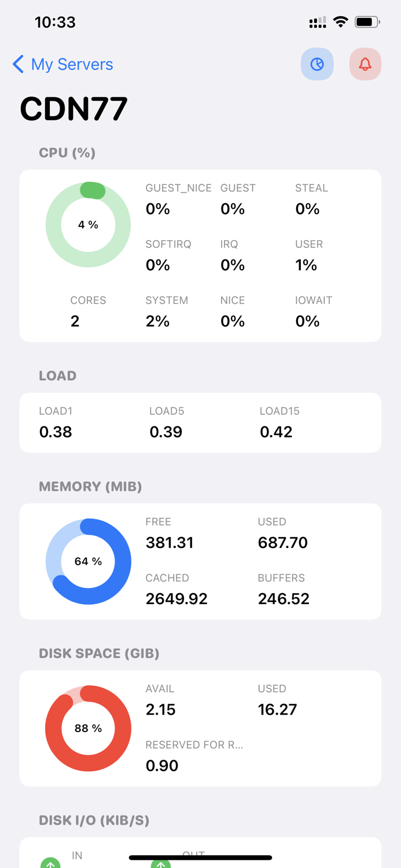The width and height of the screenshot is (401, 868).
Task: Tap the back chevron next to My Servers
Action: coord(17,64)
